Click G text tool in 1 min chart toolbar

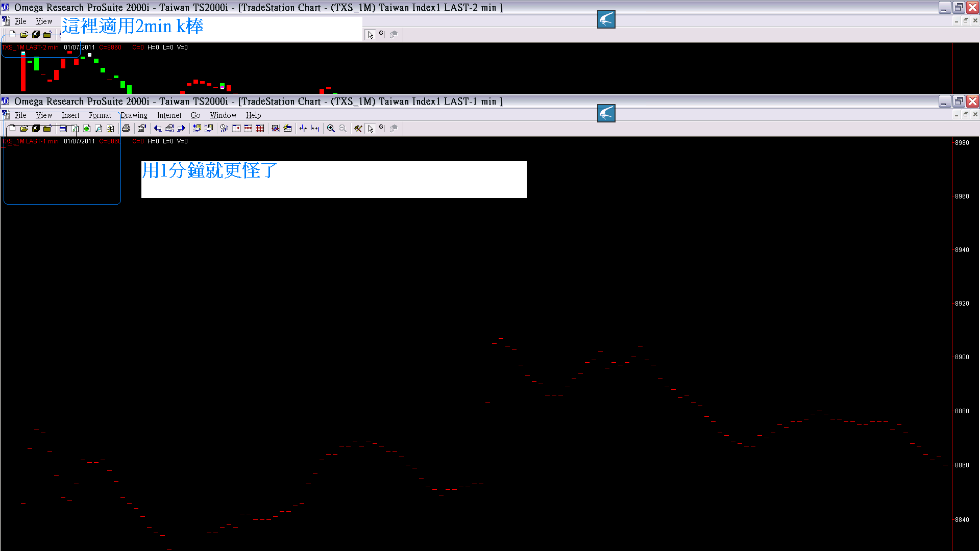coord(382,129)
